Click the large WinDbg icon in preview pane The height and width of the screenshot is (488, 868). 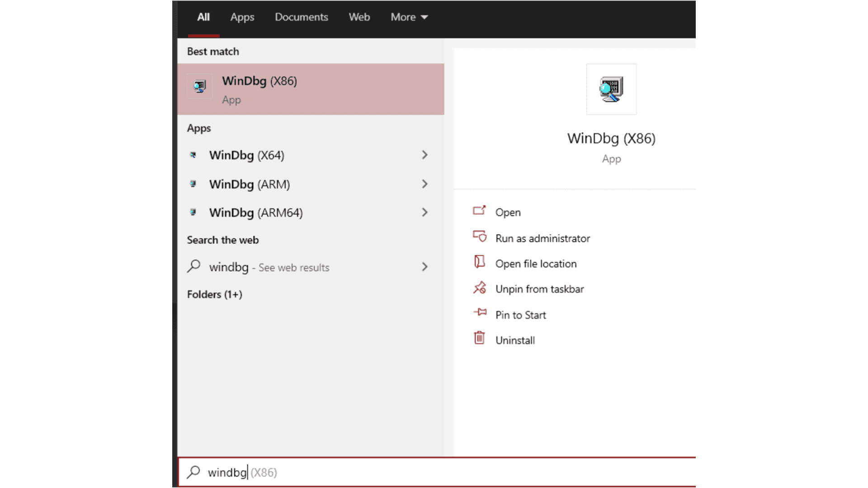click(x=611, y=89)
